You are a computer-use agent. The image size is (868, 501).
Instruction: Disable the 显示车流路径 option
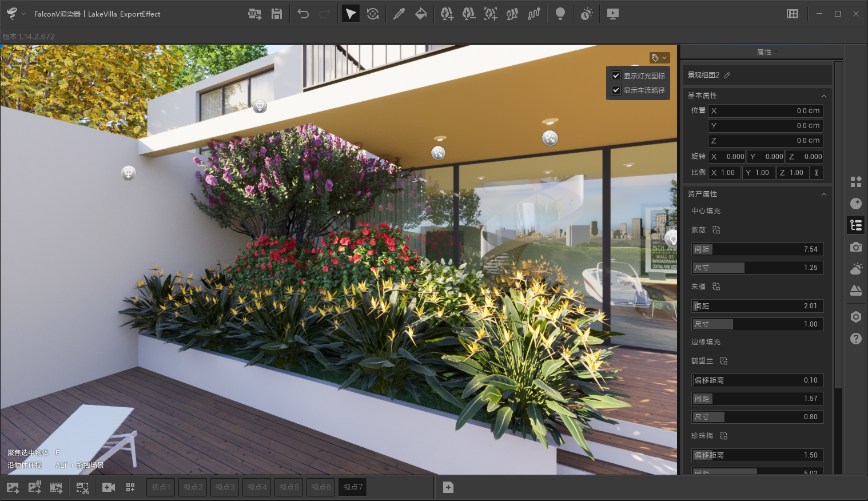(616, 90)
